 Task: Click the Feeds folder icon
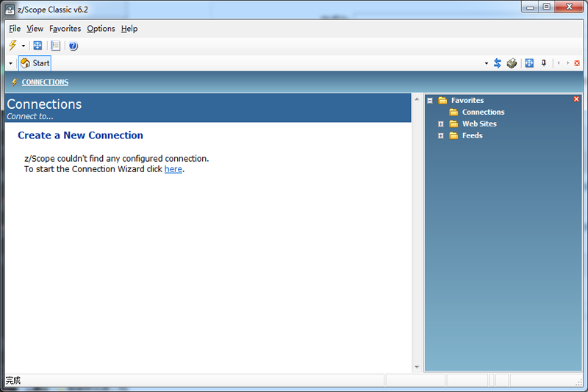tap(453, 135)
